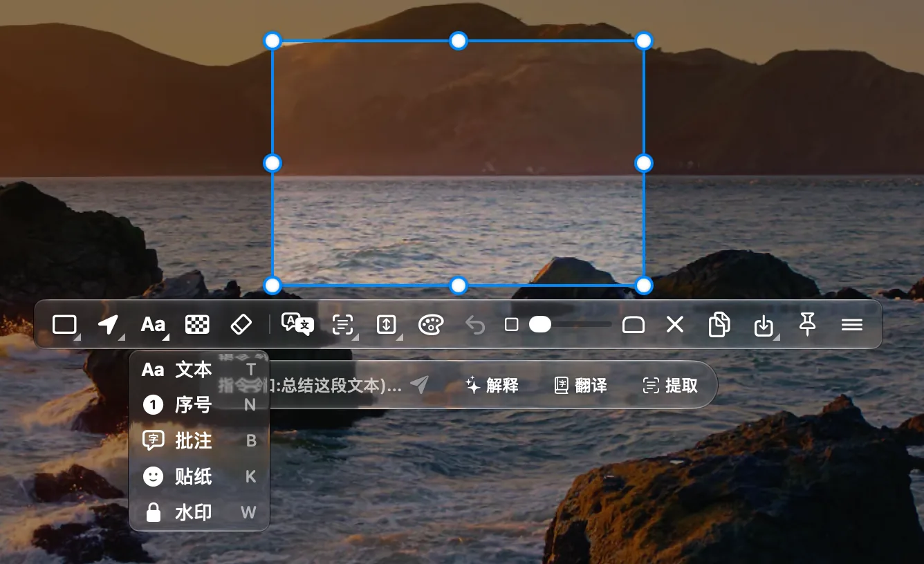Click the large rounded rectangle size icon
Viewport: 924px width, 564px height.
(634, 324)
